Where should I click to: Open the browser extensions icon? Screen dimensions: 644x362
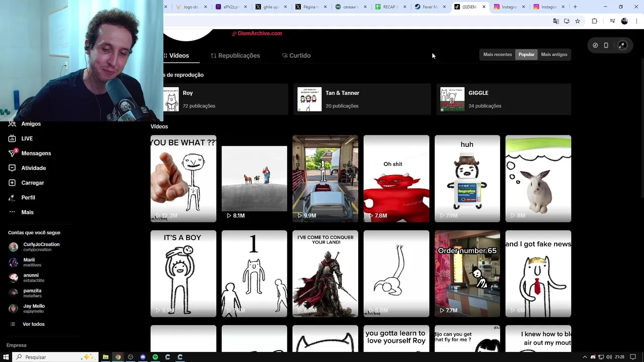tap(595, 21)
